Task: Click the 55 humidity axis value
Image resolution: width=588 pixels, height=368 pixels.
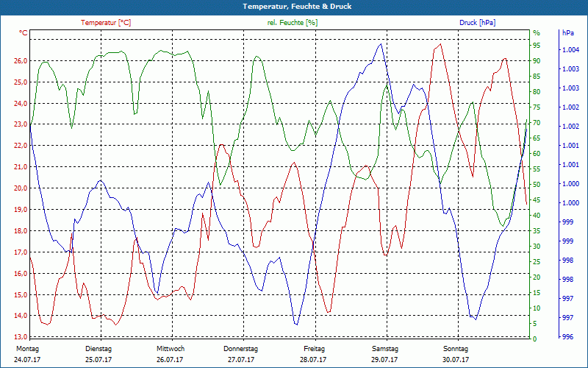Action: [537, 169]
